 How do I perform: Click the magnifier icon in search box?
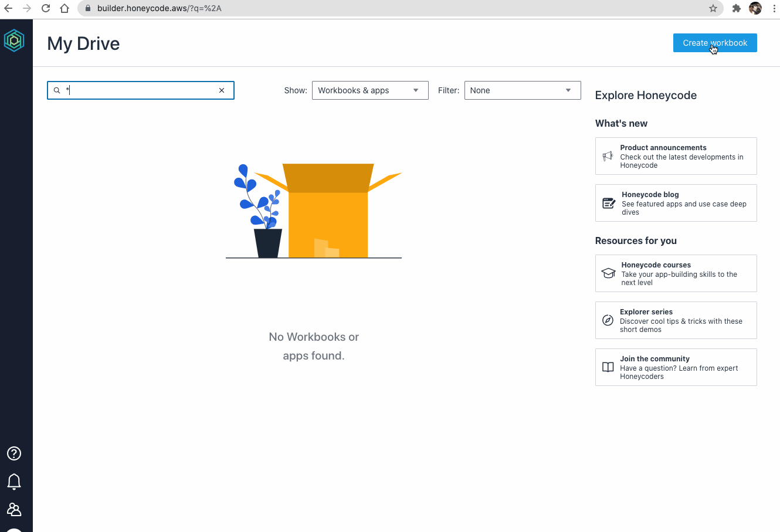tap(57, 90)
